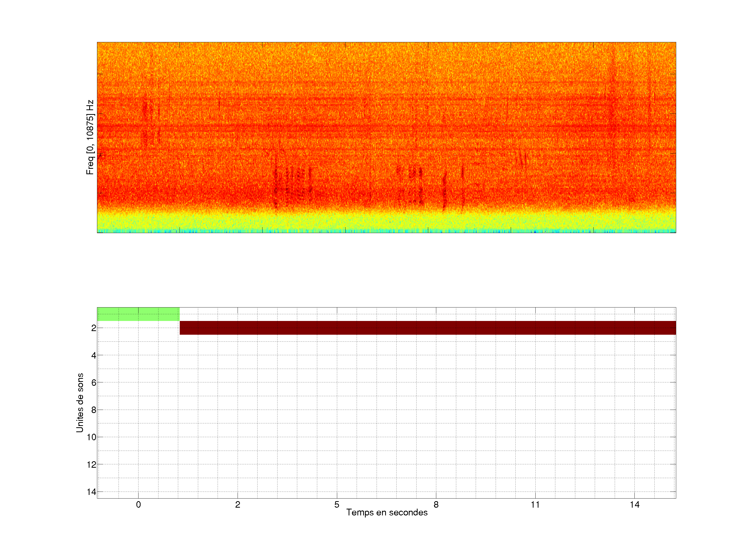
Task: Click the sound unit axis label '10'
Action: (92, 437)
